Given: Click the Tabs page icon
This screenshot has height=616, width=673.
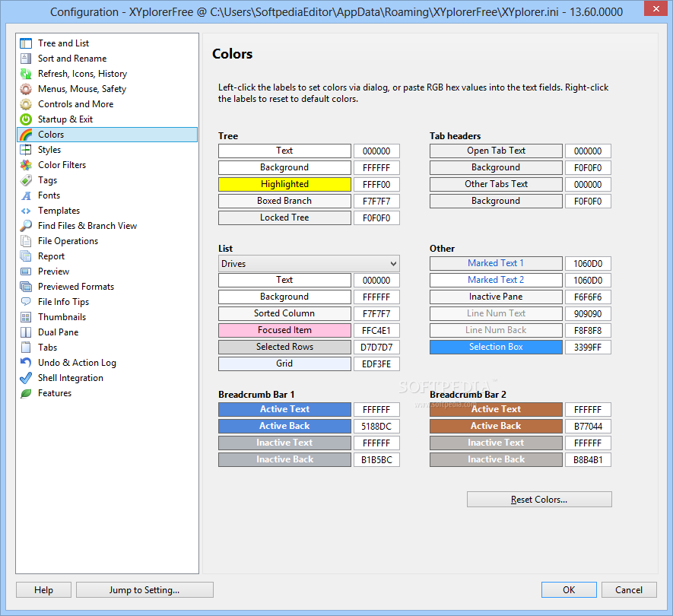Looking at the screenshot, I should click(26, 348).
